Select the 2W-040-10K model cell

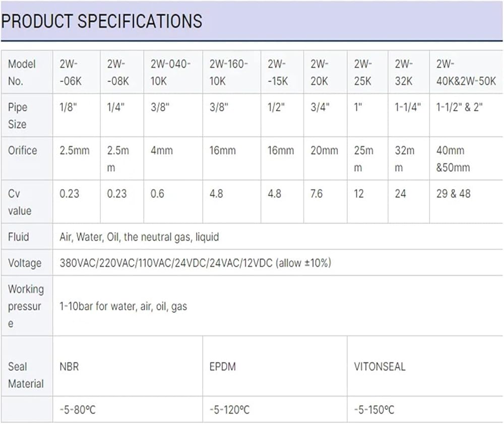point(173,73)
